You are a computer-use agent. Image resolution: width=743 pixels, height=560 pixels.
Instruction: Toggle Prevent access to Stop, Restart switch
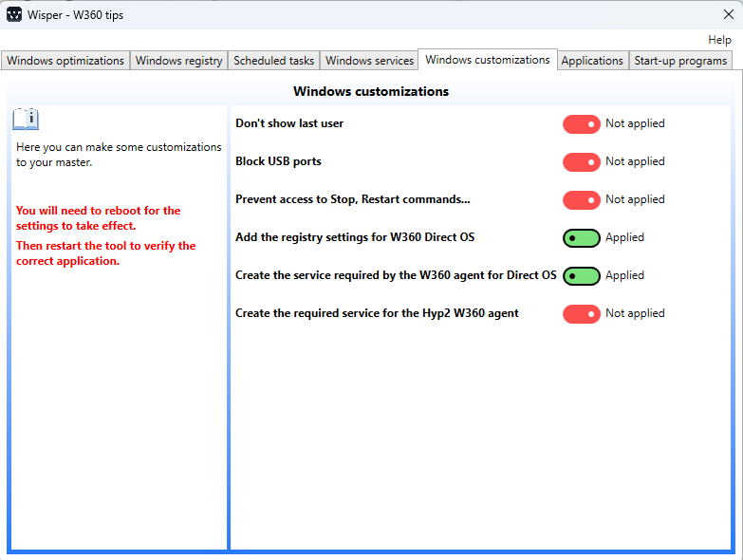pyautogui.click(x=582, y=200)
